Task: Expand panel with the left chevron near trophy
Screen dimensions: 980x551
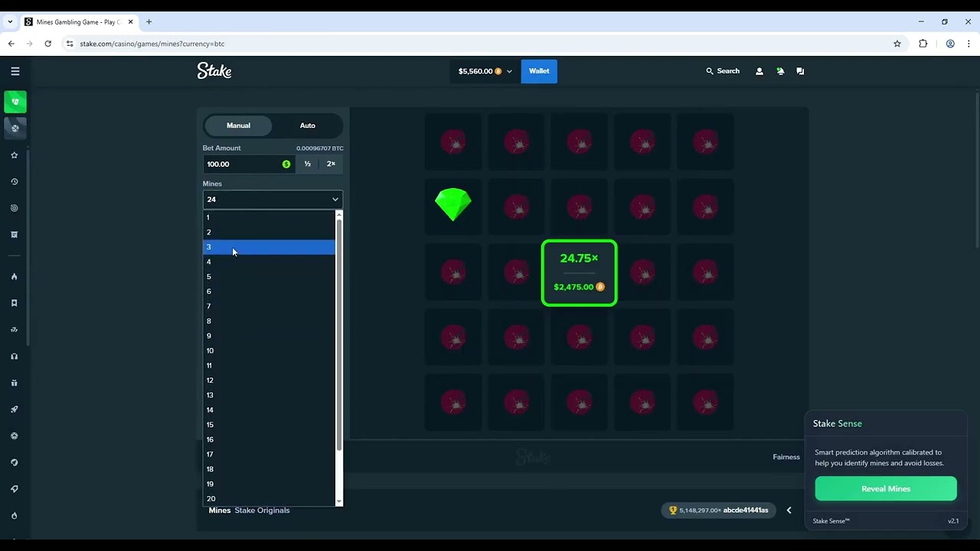Action: point(789,510)
